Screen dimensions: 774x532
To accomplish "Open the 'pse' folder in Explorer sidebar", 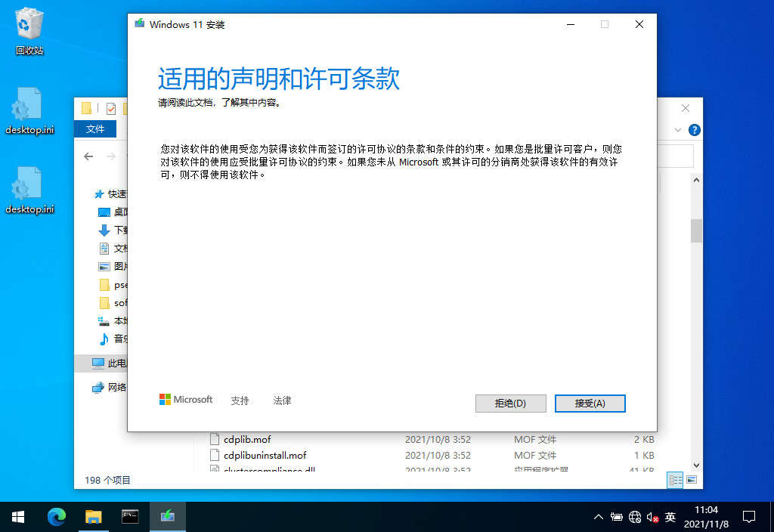I will pyautogui.click(x=113, y=285).
